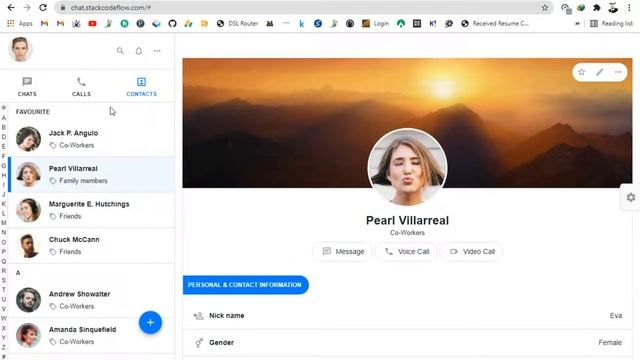Open the sidebar search icon
Image resolution: width=640 pixels, height=360 pixels.
120,51
